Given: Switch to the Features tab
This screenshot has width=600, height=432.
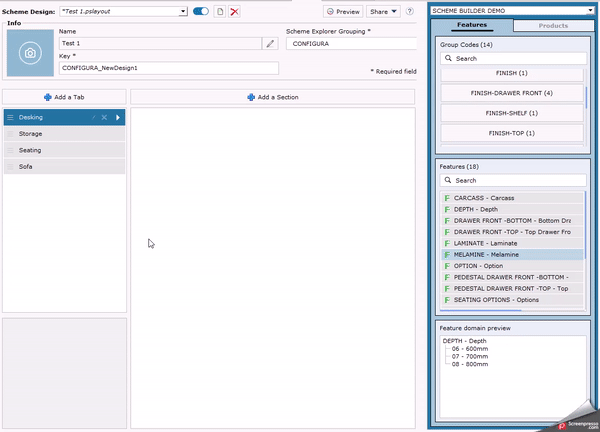Looking at the screenshot, I should (x=472, y=25).
